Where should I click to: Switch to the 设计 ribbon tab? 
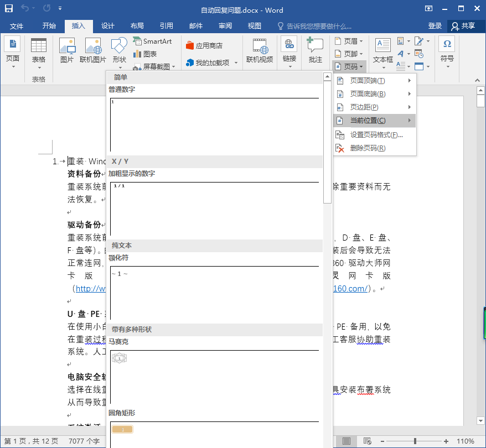(107, 26)
